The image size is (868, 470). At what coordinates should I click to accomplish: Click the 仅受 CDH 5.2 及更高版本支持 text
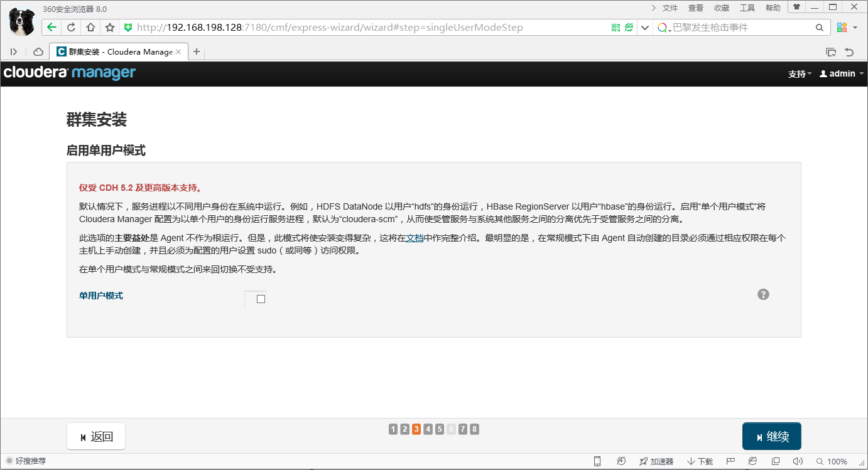point(140,188)
